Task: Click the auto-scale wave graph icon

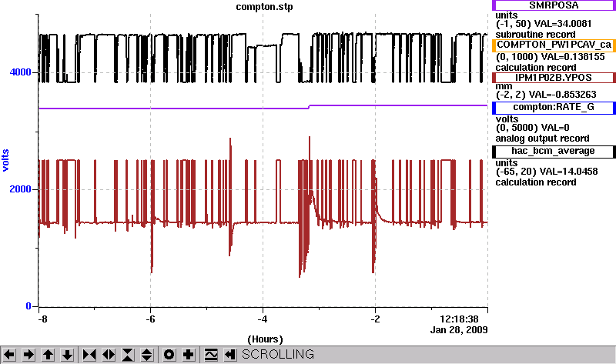Action: coord(211,355)
